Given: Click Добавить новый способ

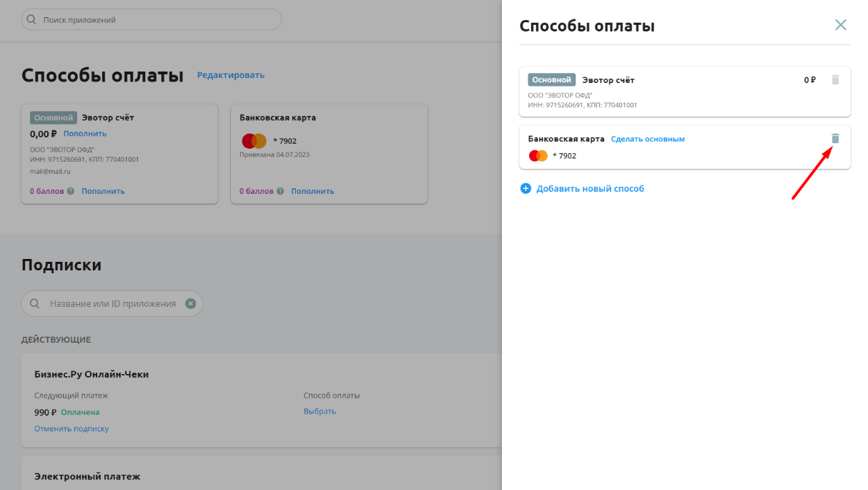Looking at the screenshot, I should pyautogui.click(x=590, y=189).
